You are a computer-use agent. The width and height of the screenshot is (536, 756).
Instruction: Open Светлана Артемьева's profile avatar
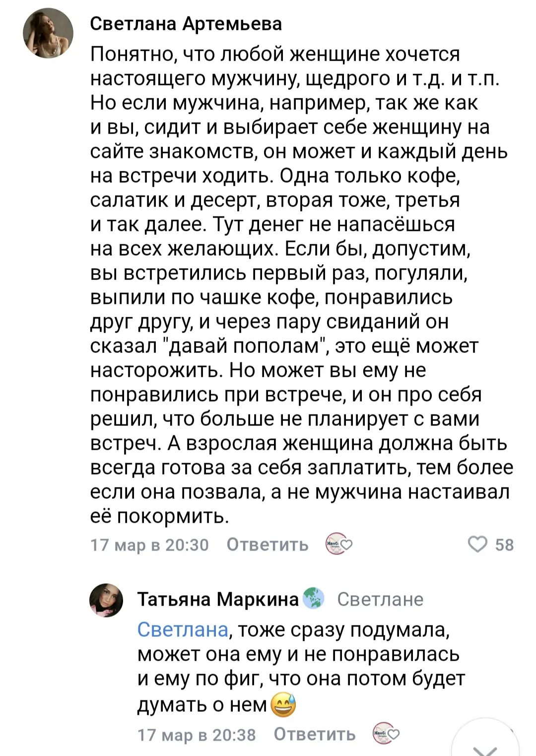click(x=48, y=34)
